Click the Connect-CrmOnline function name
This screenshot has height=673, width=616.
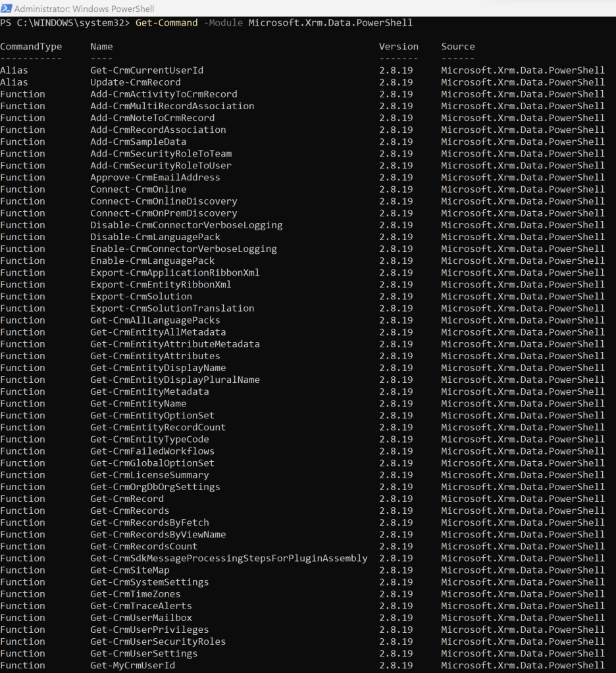click(x=138, y=189)
